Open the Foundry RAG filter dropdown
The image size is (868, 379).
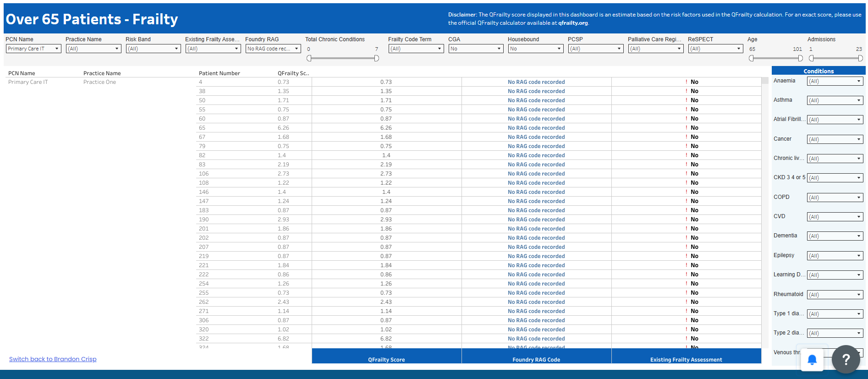tap(273, 49)
